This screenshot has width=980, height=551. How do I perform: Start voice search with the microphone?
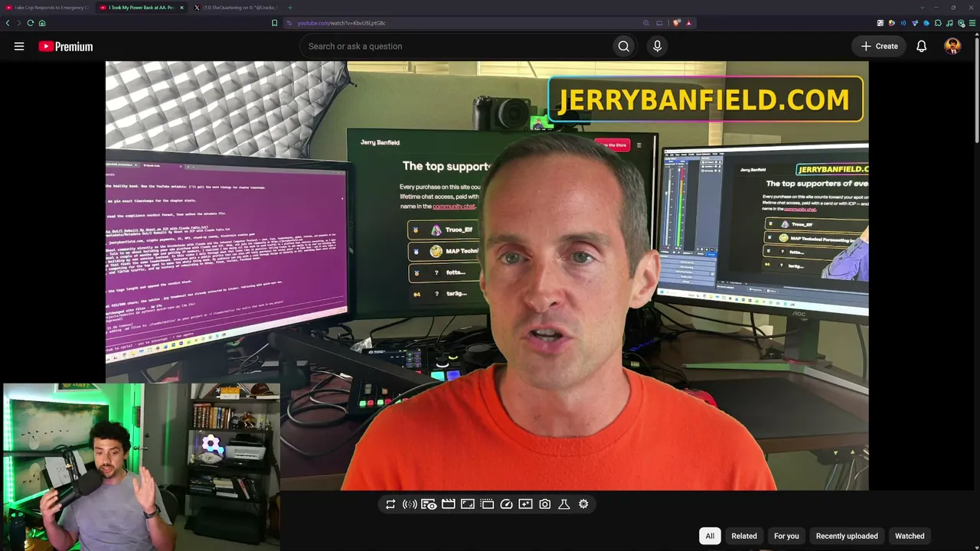657,46
